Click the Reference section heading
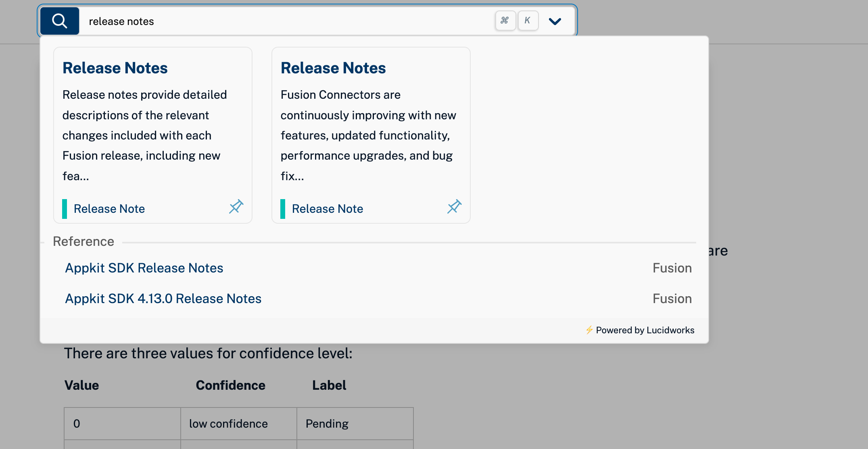Image resolution: width=868 pixels, height=449 pixels. tap(83, 241)
